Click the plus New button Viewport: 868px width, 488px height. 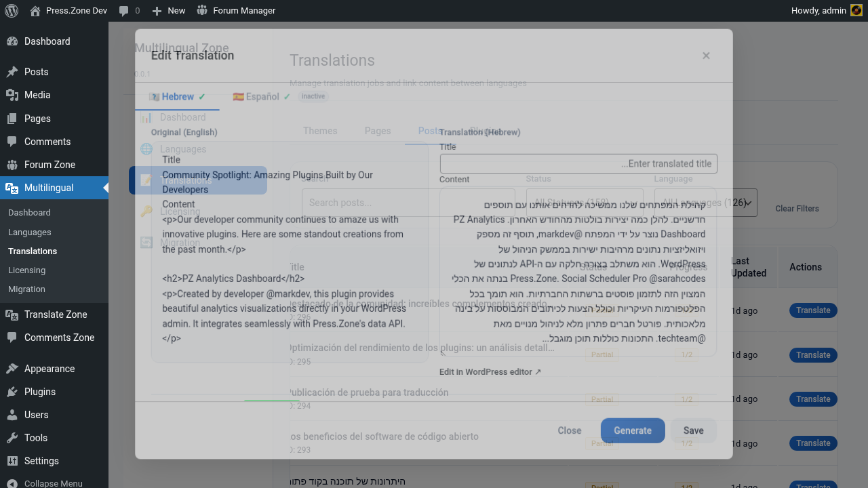click(x=168, y=11)
